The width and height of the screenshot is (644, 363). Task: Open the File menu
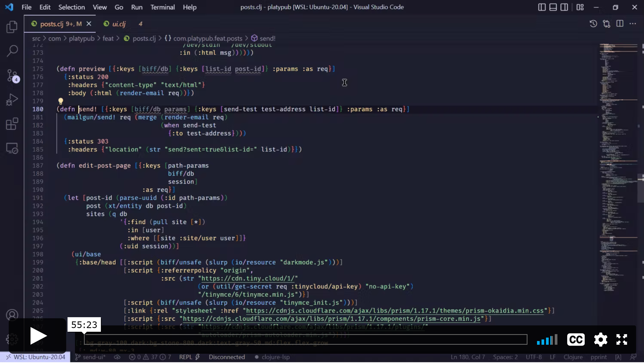coord(26,7)
